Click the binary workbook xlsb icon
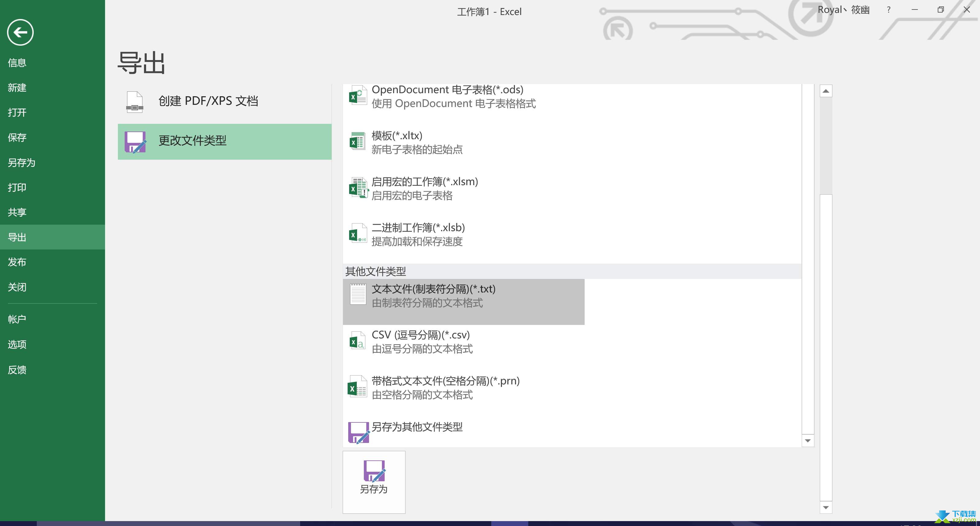This screenshot has width=980, height=526. (x=358, y=234)
